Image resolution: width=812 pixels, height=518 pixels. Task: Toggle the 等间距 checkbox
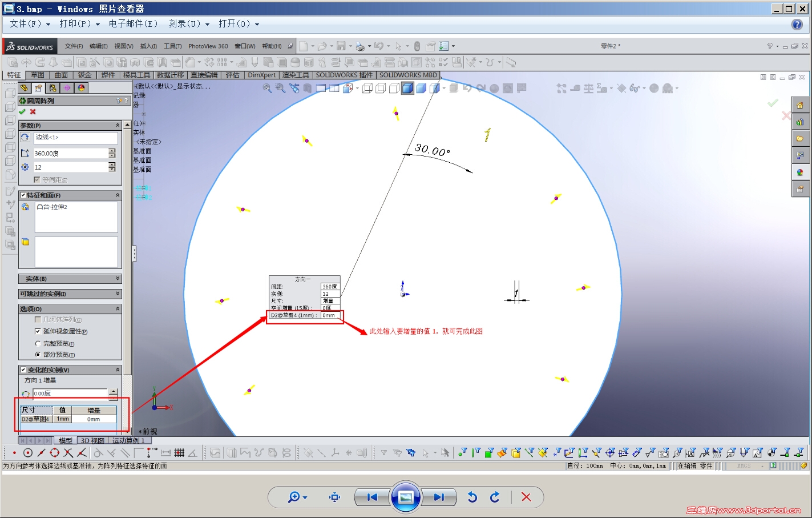pyautogui.click(x=37, y=180)
